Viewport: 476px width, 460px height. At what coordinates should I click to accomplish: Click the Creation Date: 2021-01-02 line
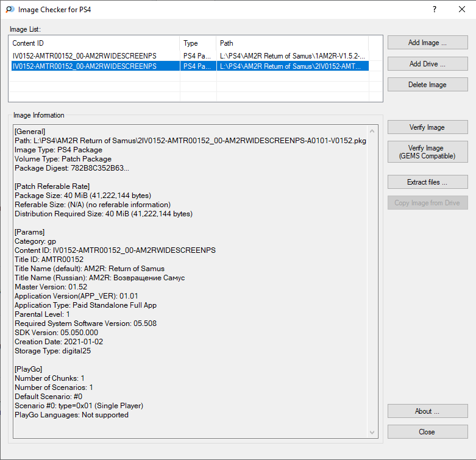[x=59, y=342]
